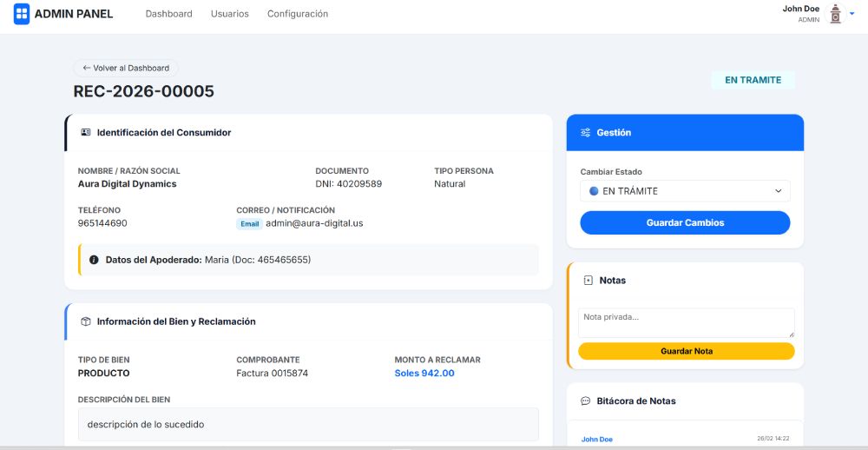The width and height of the screenshot is (868, 450).
Task: Select the name Aura Digital Dynamics
Action: click(128, 184)
